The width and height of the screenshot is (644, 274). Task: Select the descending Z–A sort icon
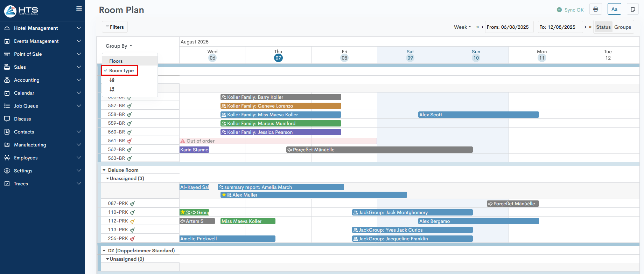pyautogui.click(x=112, y=89)
